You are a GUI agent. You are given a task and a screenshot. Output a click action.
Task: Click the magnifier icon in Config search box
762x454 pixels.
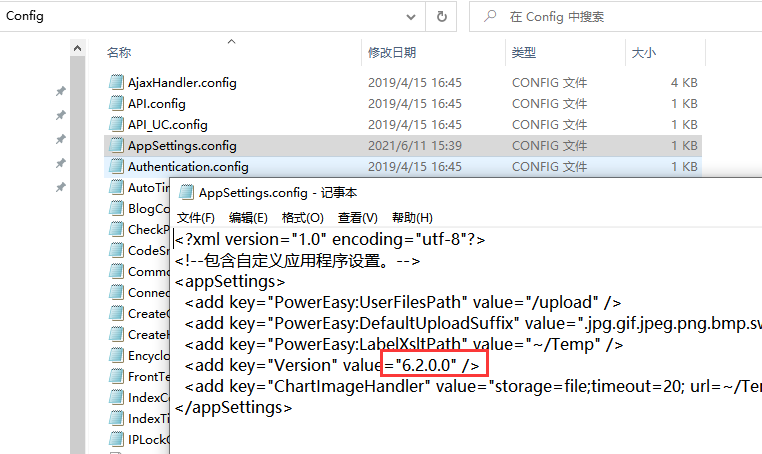tap(490, 16)
